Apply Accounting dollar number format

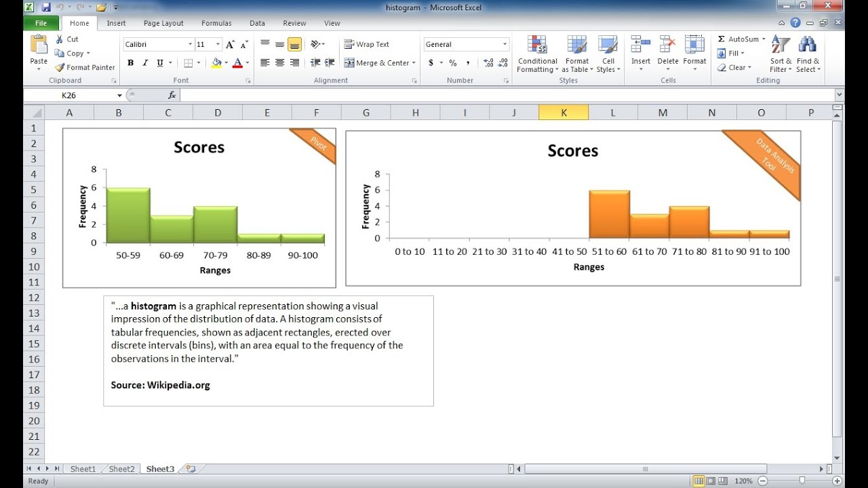point(431,63)
